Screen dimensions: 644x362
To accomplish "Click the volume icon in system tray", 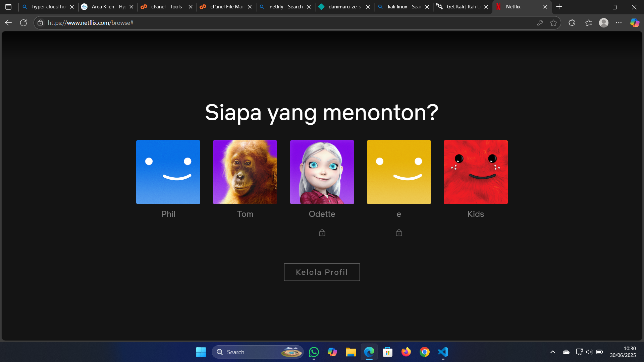I will 589,352.
